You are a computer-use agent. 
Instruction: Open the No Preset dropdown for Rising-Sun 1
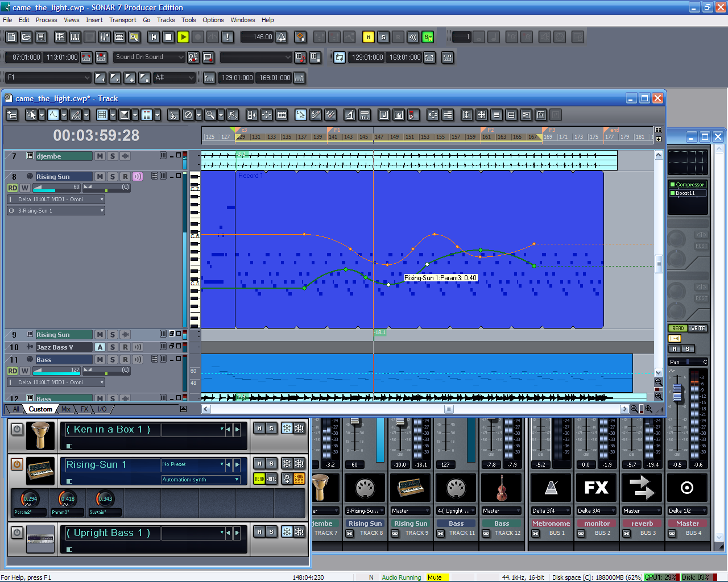(193, 464)
